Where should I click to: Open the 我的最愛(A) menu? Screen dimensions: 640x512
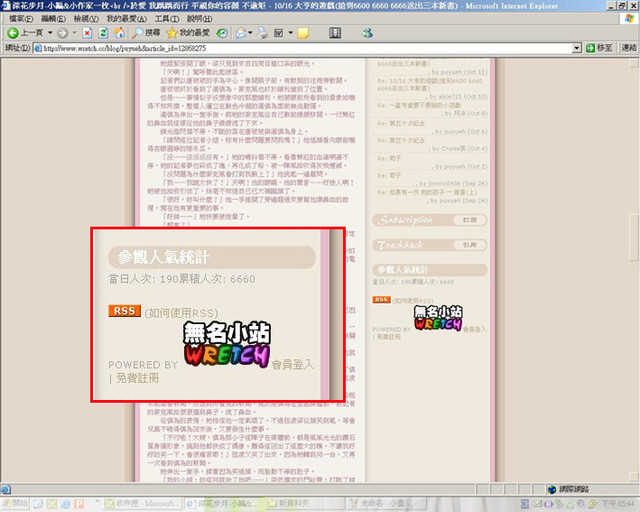tap(127, 19)
